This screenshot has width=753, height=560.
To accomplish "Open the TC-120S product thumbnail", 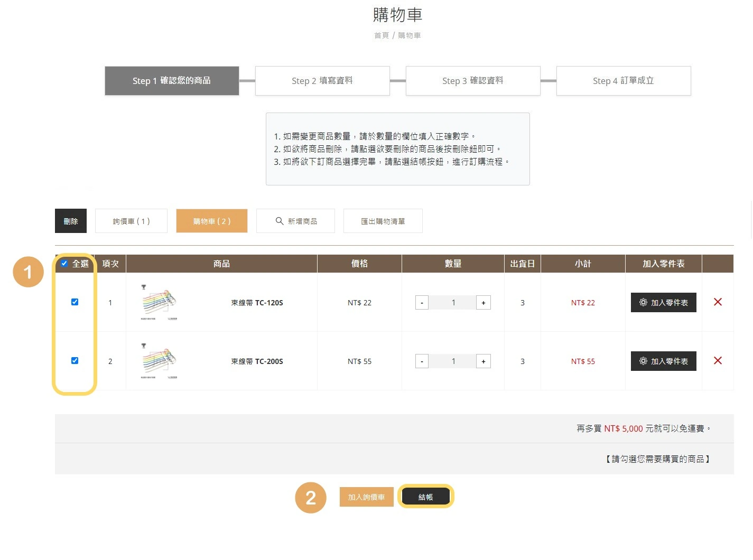I will coord(158,302).
